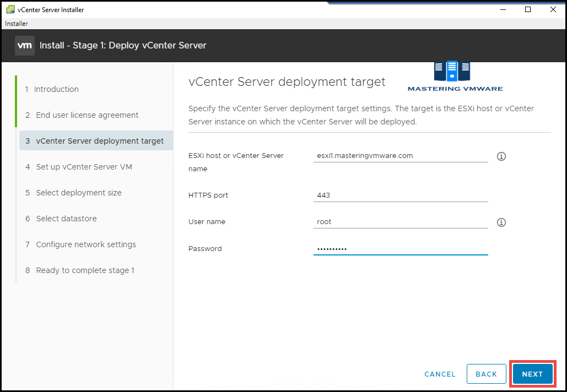
Task: Click the 'HTTPS port' label
Action: [x=208, y=195]
